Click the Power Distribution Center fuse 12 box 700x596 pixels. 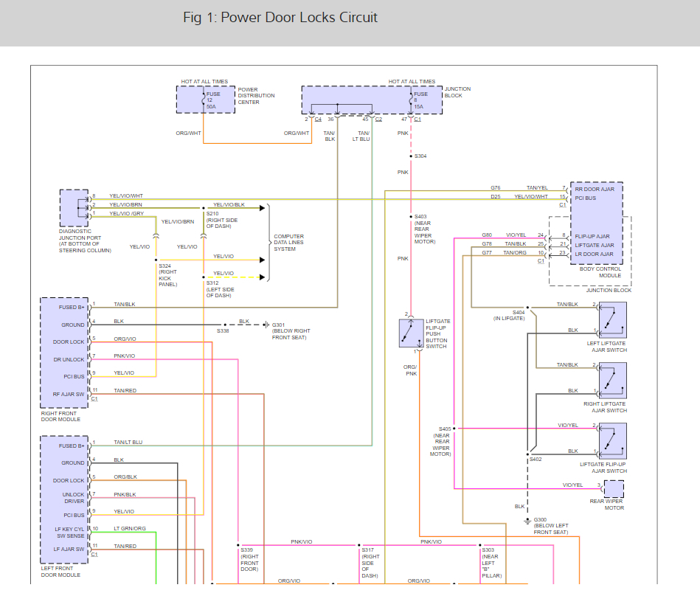click(205, 100)
